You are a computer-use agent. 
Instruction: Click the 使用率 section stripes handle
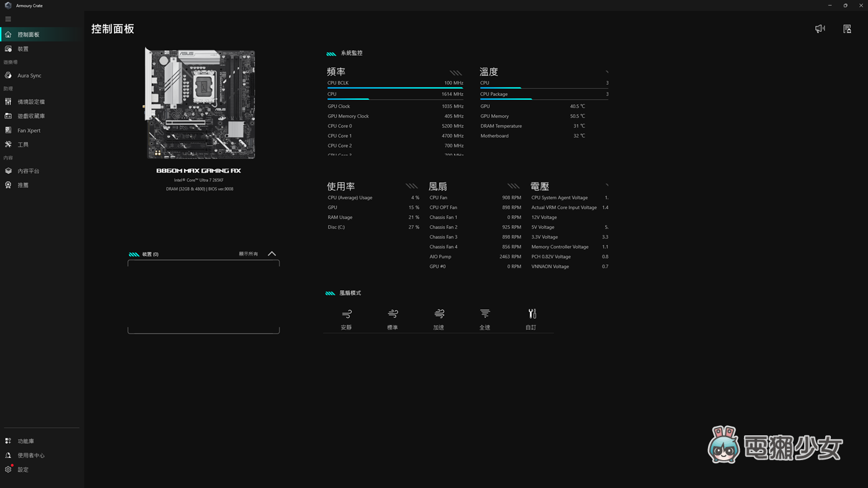click(x=412, y=186)
